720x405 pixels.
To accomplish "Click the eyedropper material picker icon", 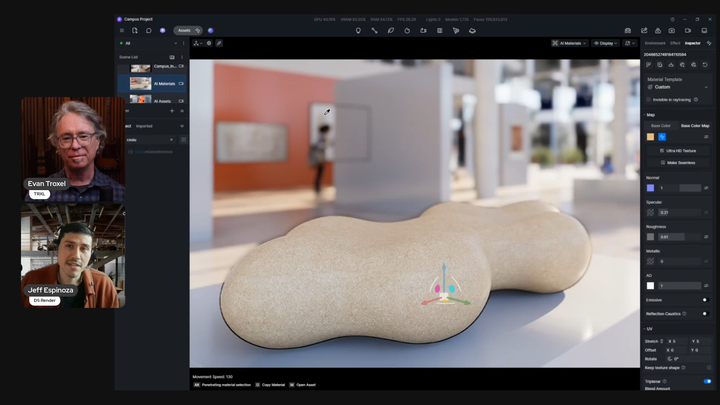I will (219, 43).
